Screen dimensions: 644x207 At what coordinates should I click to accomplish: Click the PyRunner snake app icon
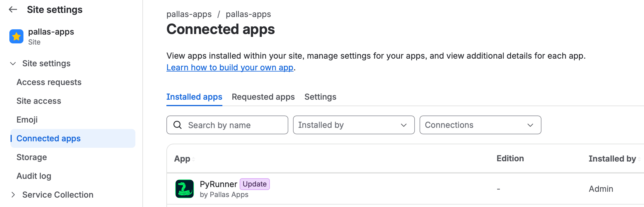click(x=185, y=189)
